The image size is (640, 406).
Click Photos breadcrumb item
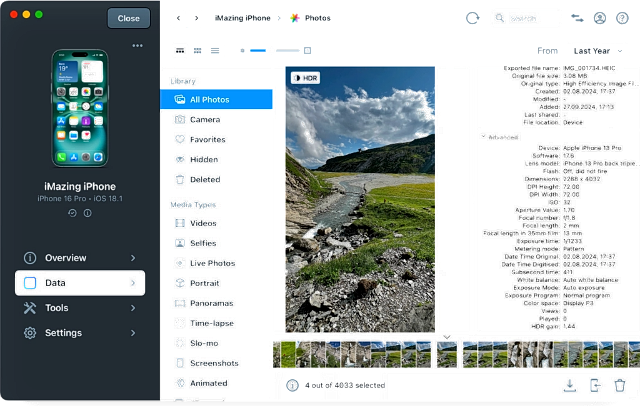pyautogui.click(x=311, y=18)
